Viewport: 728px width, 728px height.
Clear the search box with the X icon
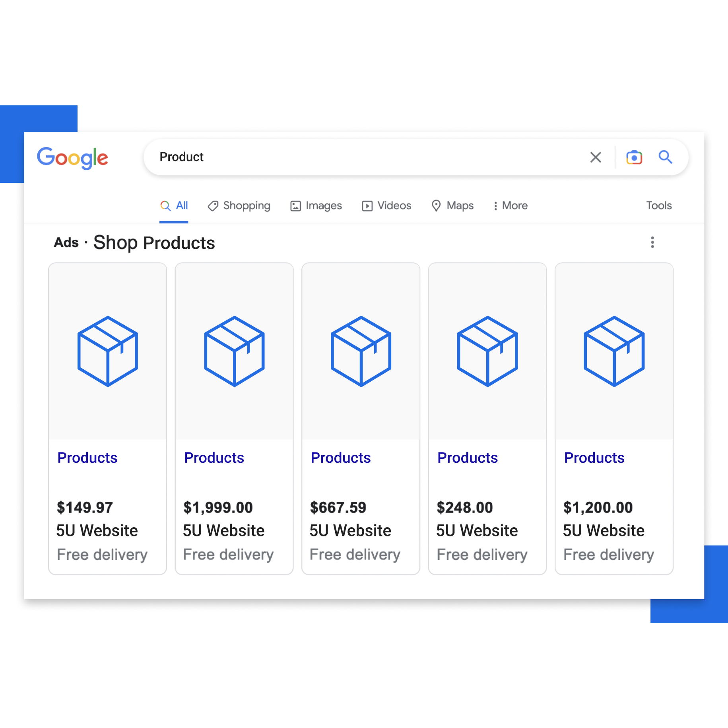(x=595, y=157)
